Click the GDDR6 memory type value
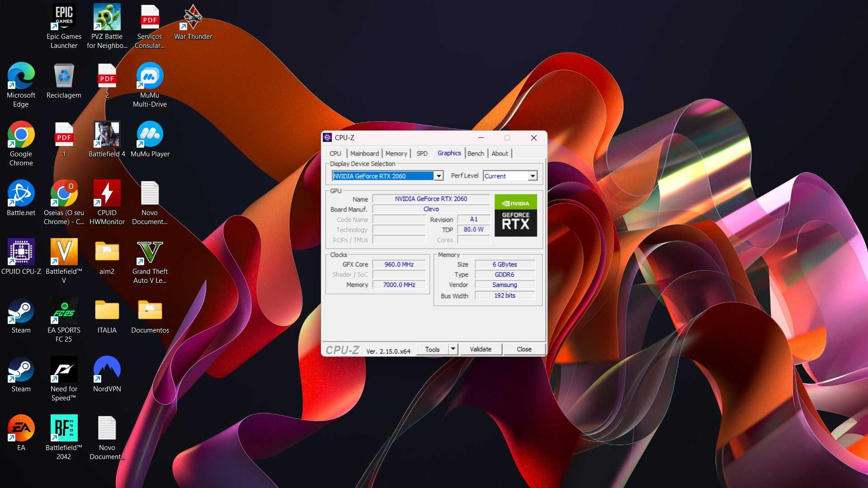 [505, 275]
